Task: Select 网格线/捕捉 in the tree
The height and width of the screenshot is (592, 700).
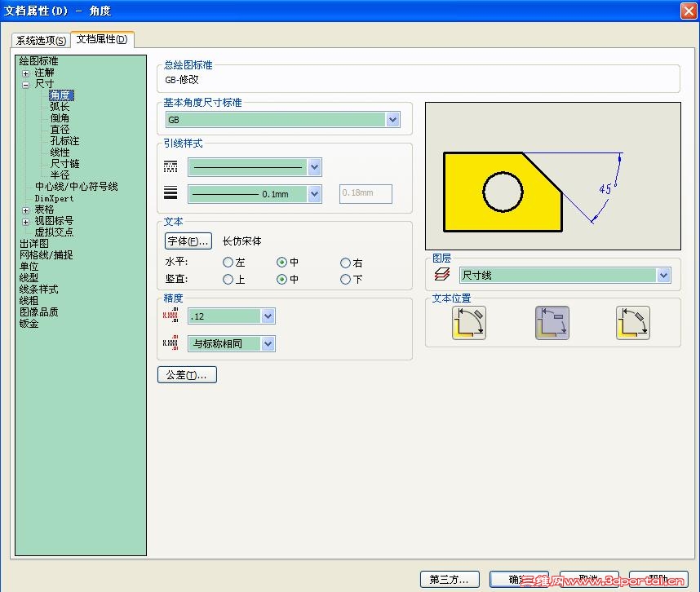Action: (46, 254)
